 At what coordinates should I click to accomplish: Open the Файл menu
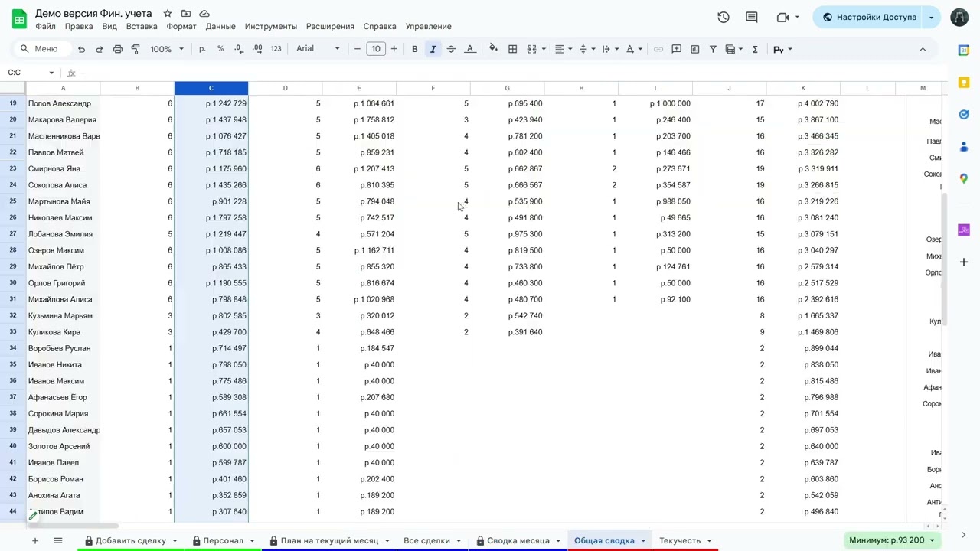45,27
